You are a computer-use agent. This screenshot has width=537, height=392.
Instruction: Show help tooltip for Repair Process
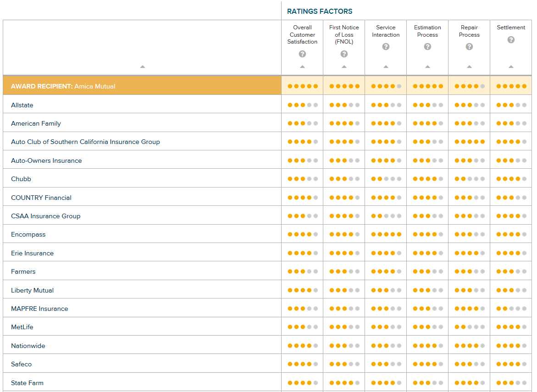click(x=469, y=47)
